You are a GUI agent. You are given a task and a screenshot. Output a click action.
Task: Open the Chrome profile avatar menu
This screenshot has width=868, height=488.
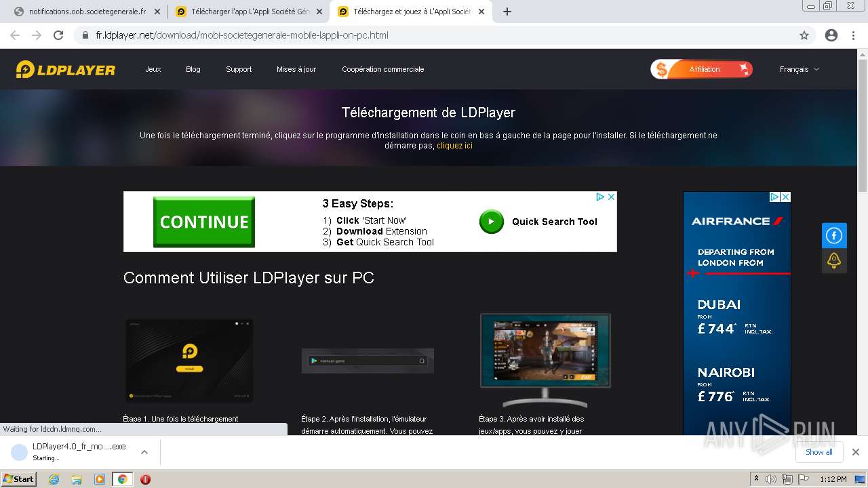point(831,35)
